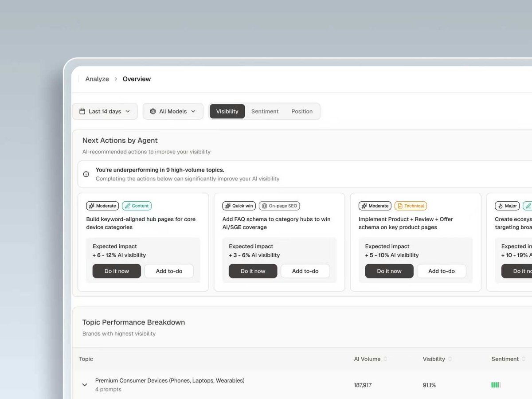This screenshot has width=532, height=399.
Task: Click the calendar icon in date filter
Action: [82, 111]
